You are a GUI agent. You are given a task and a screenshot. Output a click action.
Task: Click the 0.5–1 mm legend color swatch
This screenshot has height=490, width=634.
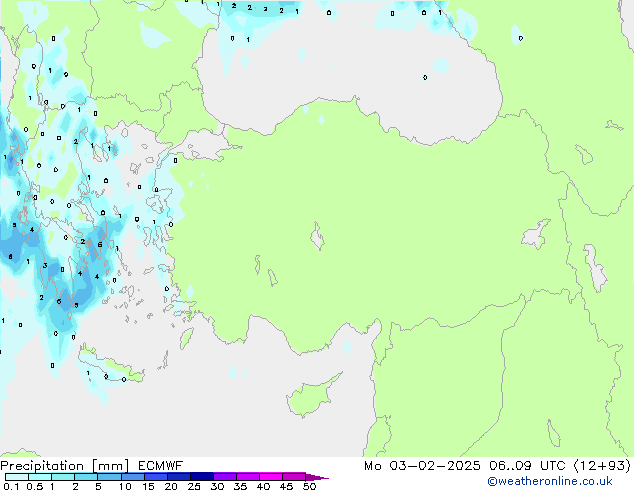pos(40,477)
